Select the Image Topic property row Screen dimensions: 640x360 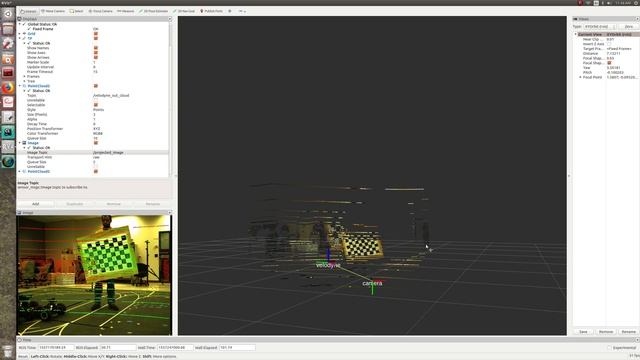[93, 152]
